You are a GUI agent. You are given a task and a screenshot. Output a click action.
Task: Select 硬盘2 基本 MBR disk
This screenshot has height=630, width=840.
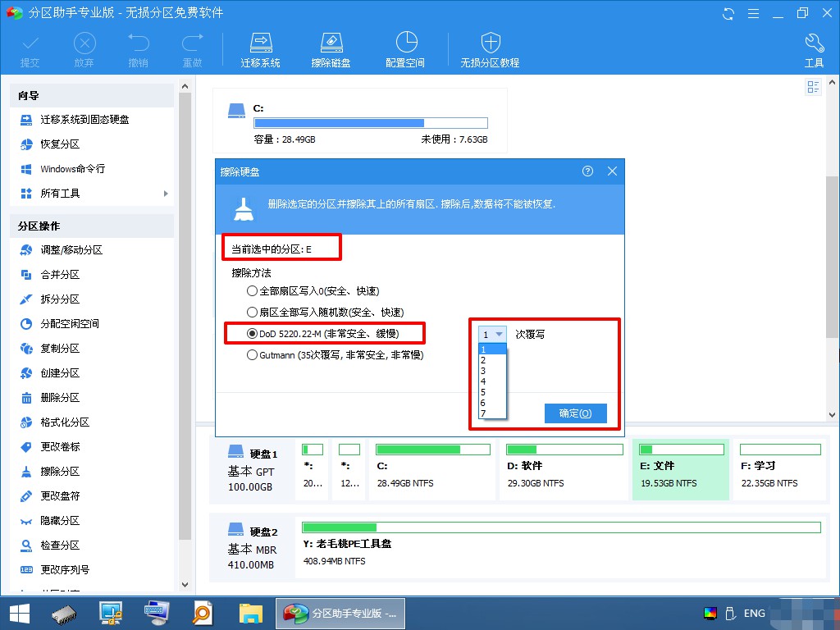(x=253, y=547)
